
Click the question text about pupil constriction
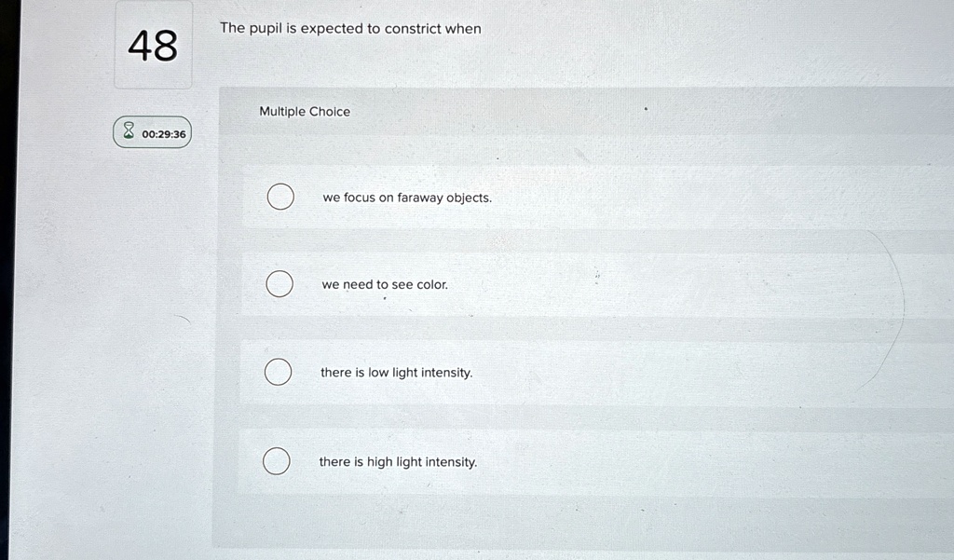(x=350, y=28)
